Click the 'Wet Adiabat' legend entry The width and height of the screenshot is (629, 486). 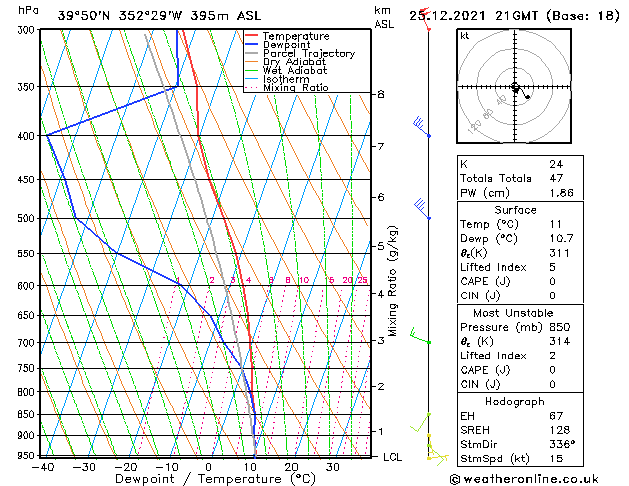295,71
